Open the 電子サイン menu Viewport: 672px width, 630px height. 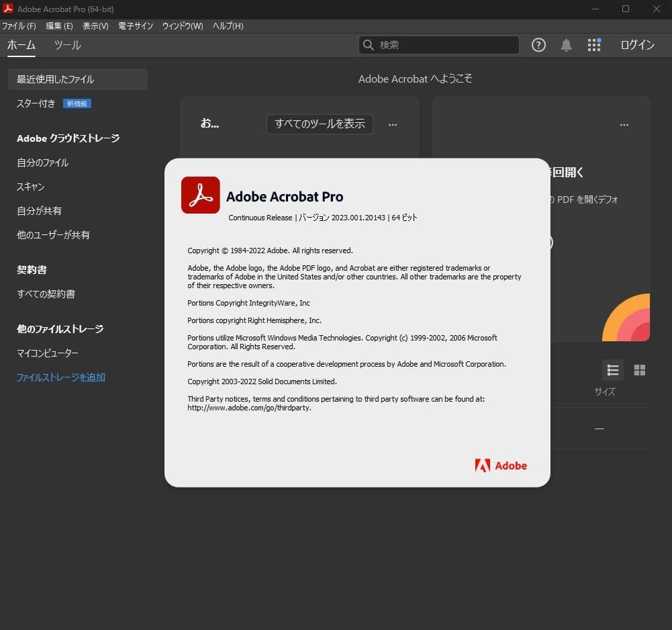click(x=135, y=26)
